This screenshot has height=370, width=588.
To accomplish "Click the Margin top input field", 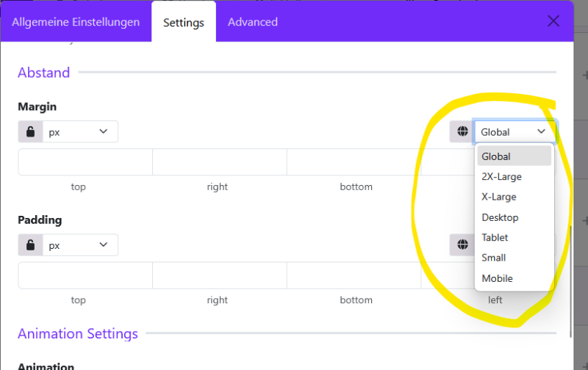I will tap(85, 162).
